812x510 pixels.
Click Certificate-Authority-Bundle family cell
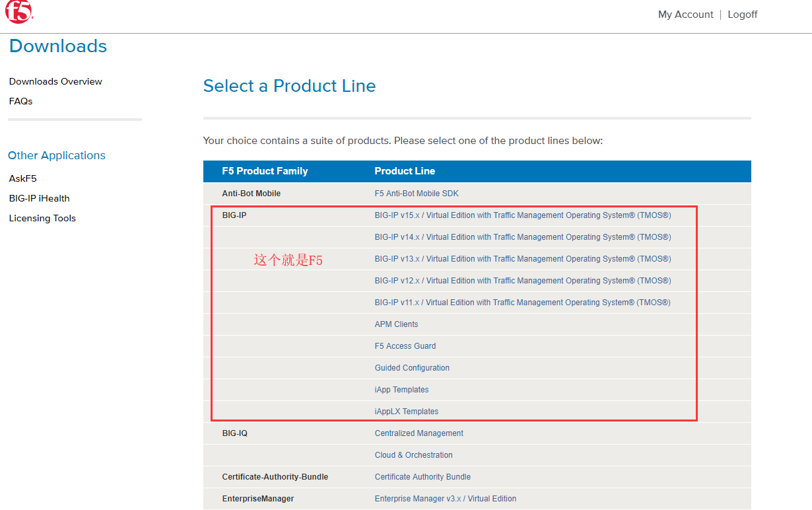click(x=275, y=477)
